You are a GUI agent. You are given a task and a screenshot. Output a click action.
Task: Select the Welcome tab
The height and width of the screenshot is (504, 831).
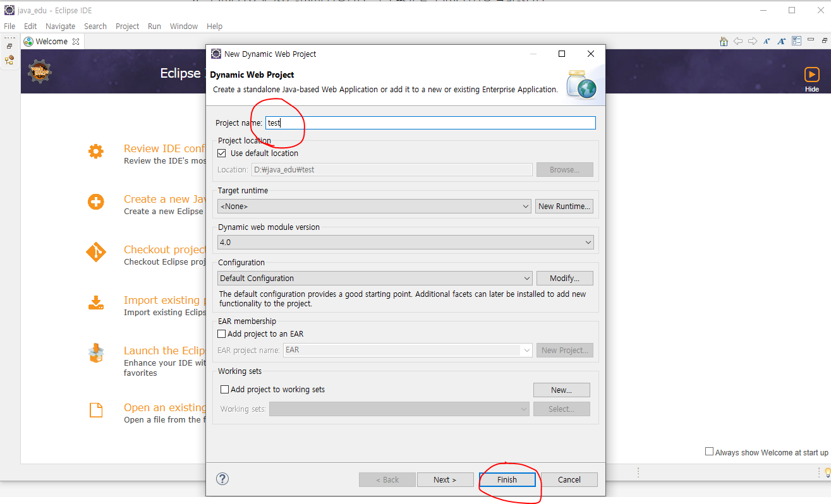[51, 42]
